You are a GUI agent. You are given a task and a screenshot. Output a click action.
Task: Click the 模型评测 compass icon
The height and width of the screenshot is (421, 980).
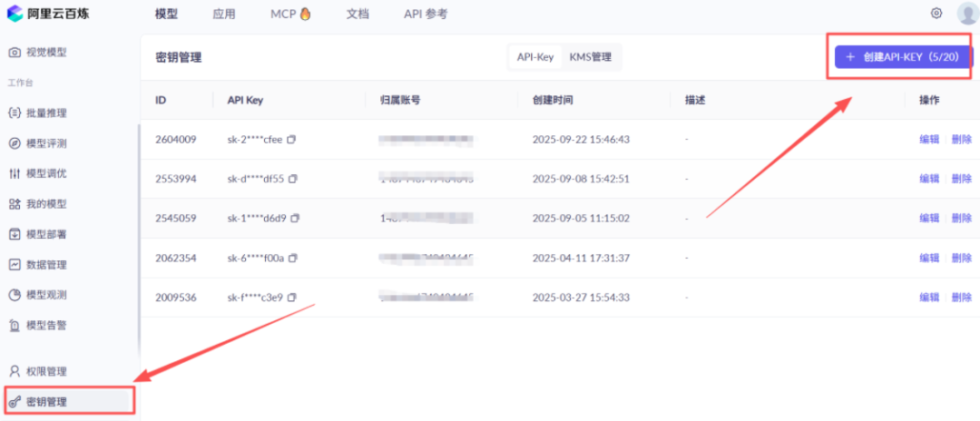[x=15, y=143]
